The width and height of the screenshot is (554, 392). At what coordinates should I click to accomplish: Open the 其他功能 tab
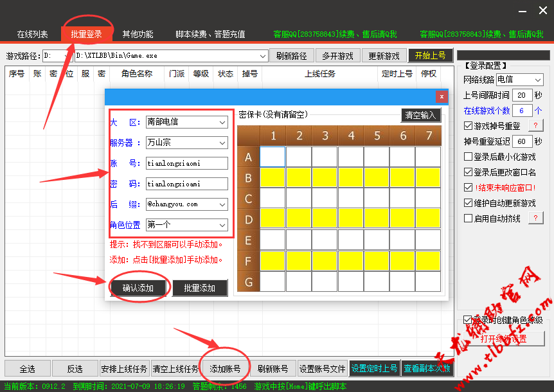click(x=138, y=34)
